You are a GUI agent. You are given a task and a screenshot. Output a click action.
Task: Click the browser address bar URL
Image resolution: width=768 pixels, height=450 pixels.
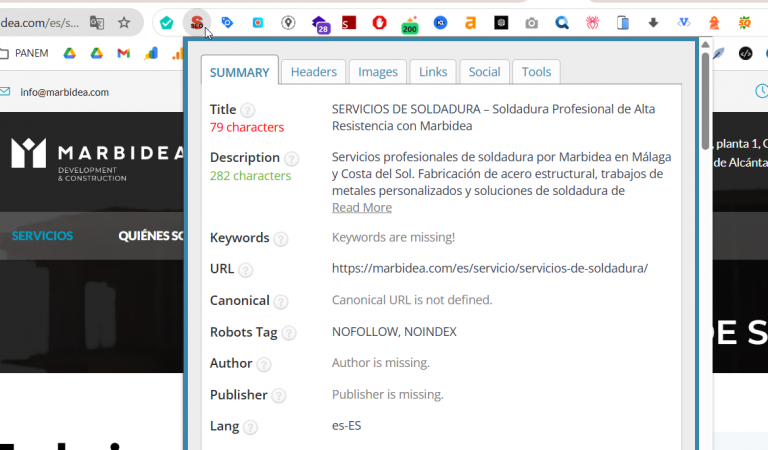click(x=40, y=23)
